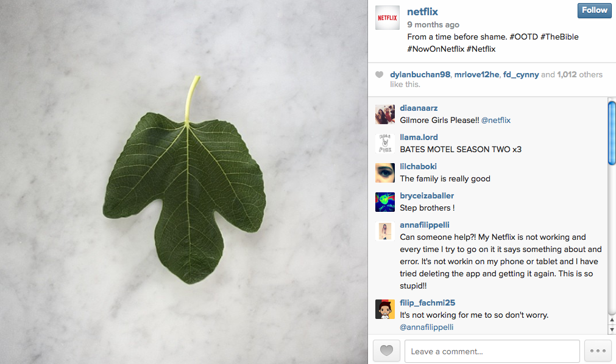Screen dimensions: 616x364
Task: Click the blue comments scrollbar thumb
Action: (x=612, y=133)
